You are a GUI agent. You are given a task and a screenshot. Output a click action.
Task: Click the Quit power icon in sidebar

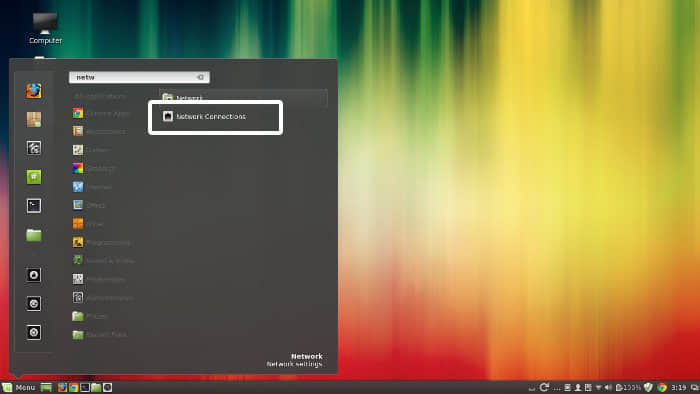pos(33,332)
